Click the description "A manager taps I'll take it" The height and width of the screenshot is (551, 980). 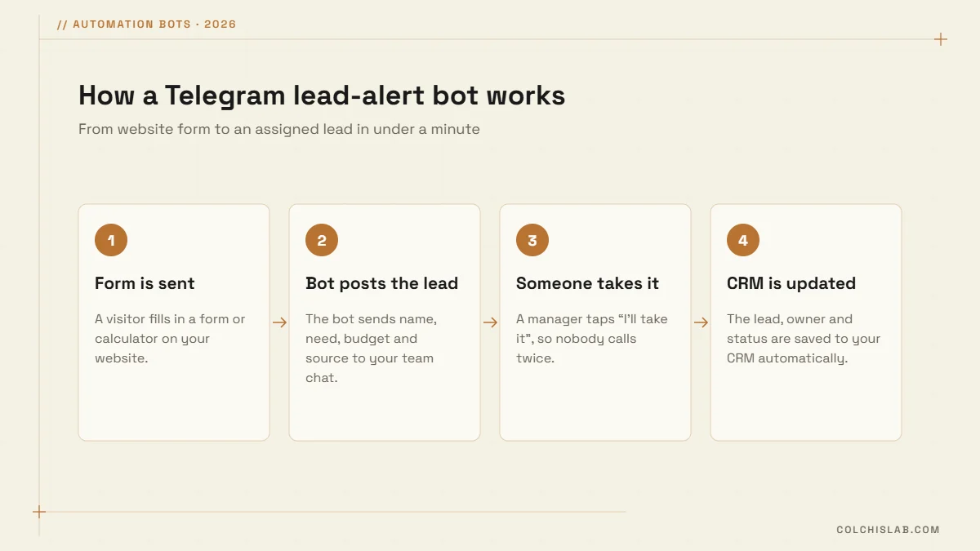[x=592, y=338]
